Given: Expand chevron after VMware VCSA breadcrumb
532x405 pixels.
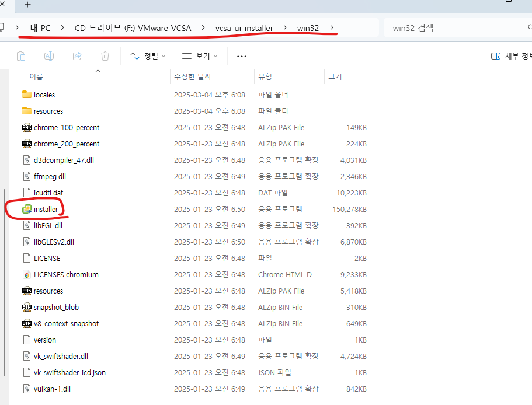Looking at the screenshot, I should click(x=203, y=28).
